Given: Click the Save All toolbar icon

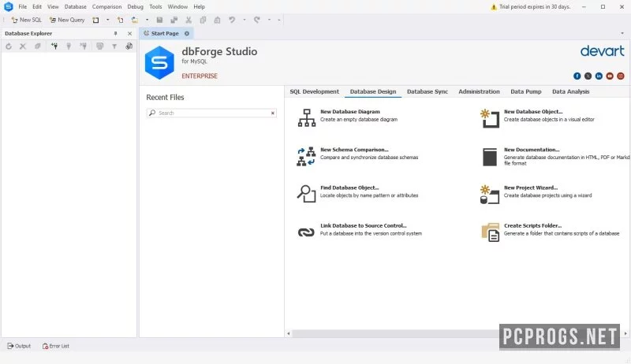Looking at the screenshot, I should coord(174,20).
